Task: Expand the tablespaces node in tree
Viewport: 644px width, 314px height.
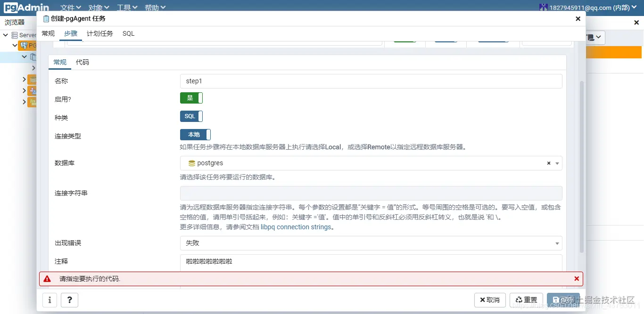Action: 24,101
